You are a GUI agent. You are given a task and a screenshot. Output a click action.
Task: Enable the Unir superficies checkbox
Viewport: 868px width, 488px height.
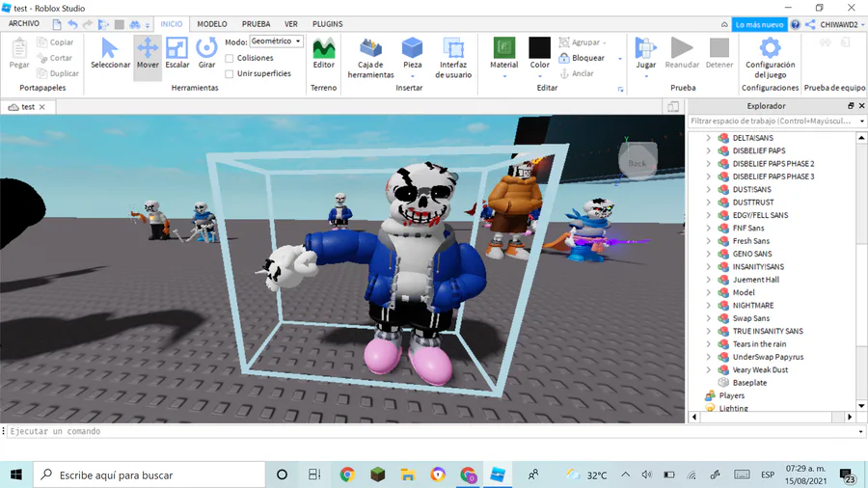[230, 73]
